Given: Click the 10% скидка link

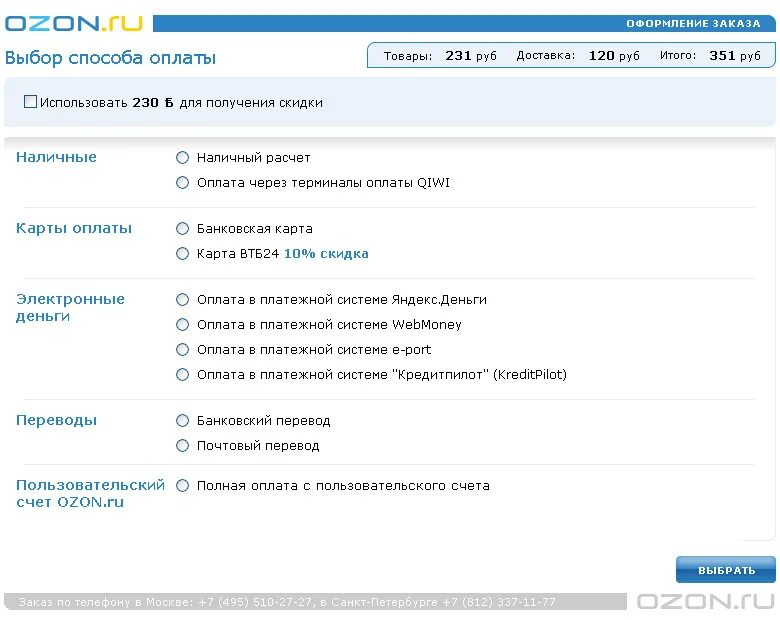Looking at the screenshot, I should click(326, 254).
